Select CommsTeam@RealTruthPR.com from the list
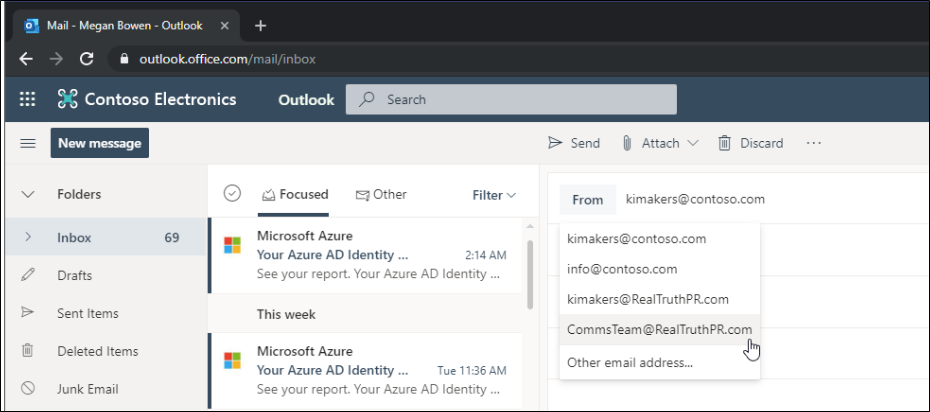 pyautogui.click(x=660, y=329)
